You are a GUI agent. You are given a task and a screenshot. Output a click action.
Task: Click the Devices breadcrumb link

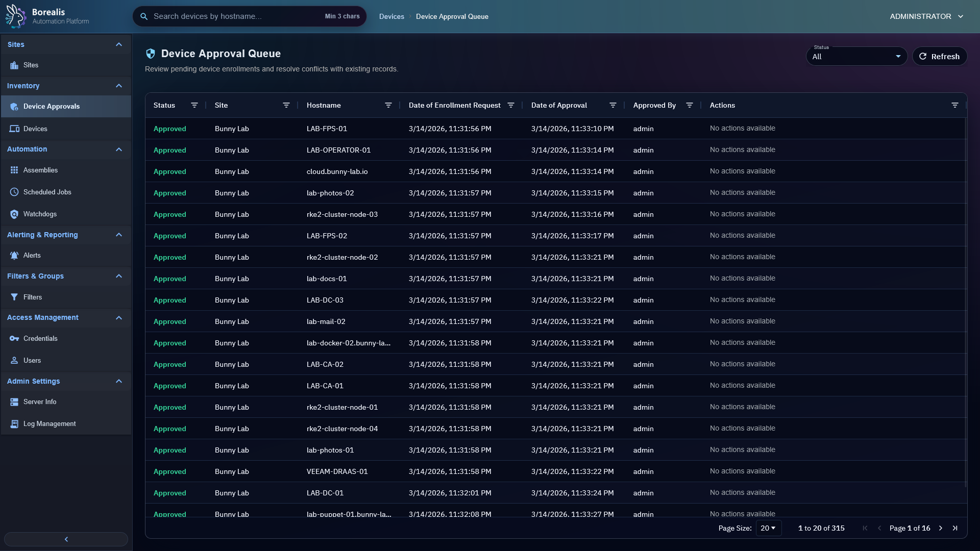coord(391,17)
